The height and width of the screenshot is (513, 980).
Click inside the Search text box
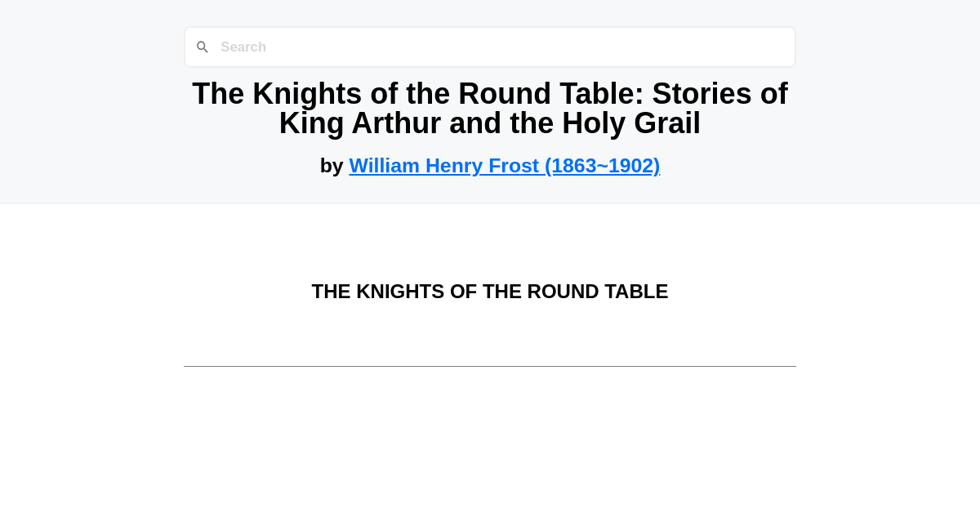click(490, 47)
